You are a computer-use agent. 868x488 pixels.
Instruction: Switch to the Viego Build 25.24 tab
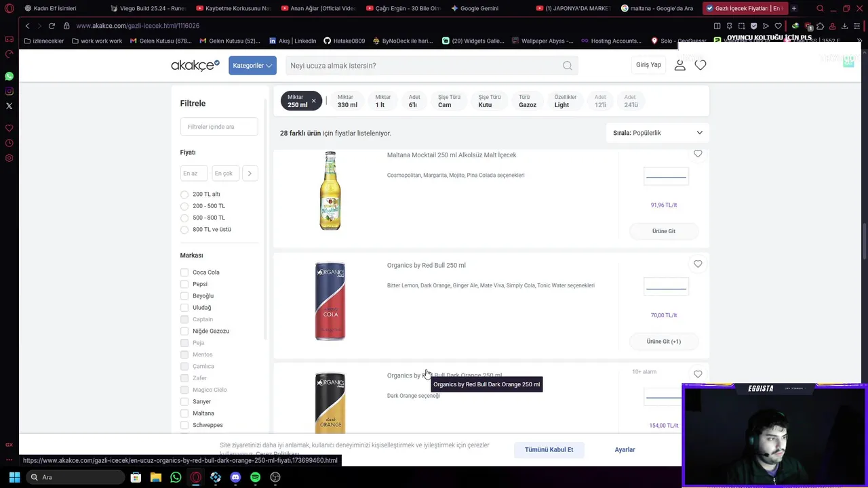pos(148,8)
